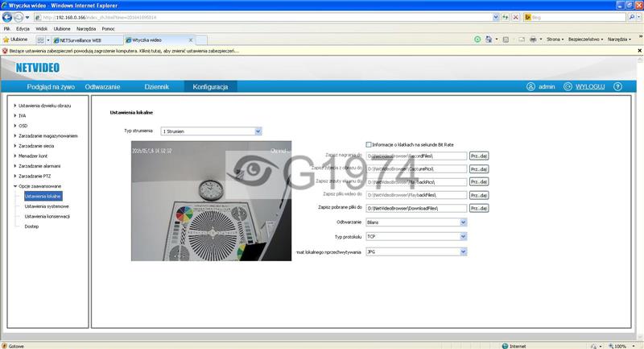644x349 pixels.
Task: Switch to Podgląd na żywo tab
Action: [51, 87]
